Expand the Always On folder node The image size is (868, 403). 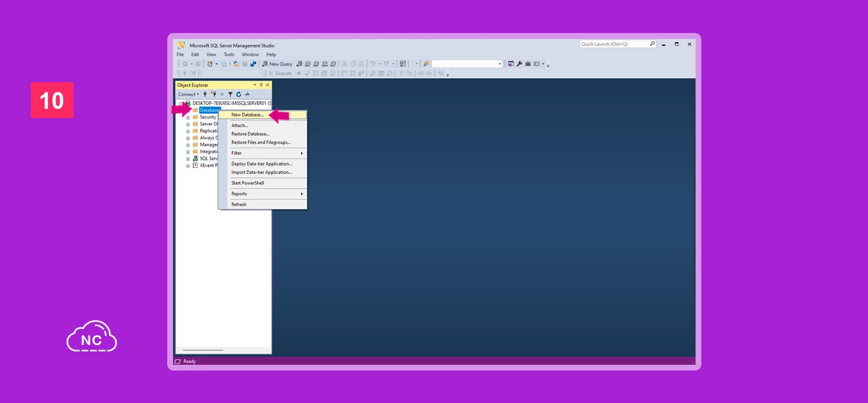[187, 138]
